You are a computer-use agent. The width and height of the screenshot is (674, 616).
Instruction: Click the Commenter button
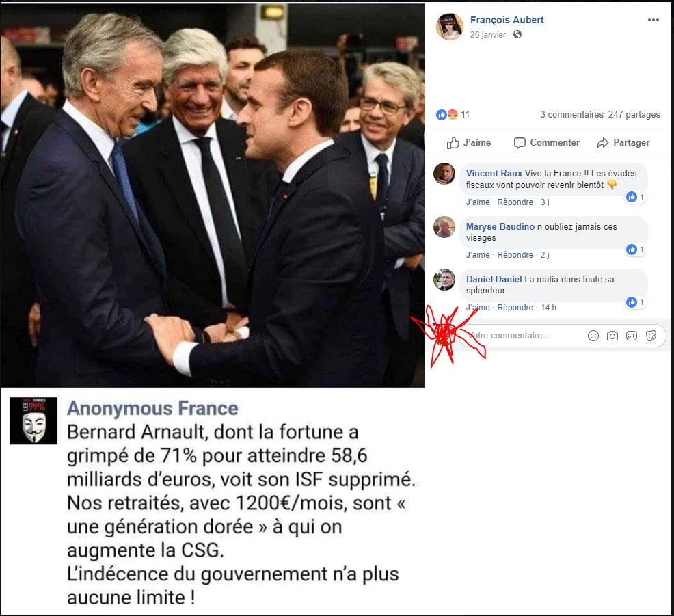click(546, 143)
